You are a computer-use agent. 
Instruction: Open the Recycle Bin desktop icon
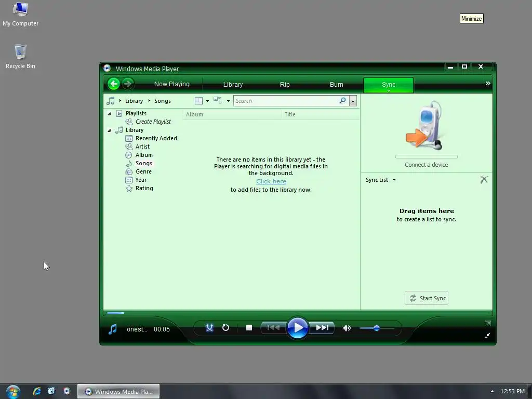[20, 57]
